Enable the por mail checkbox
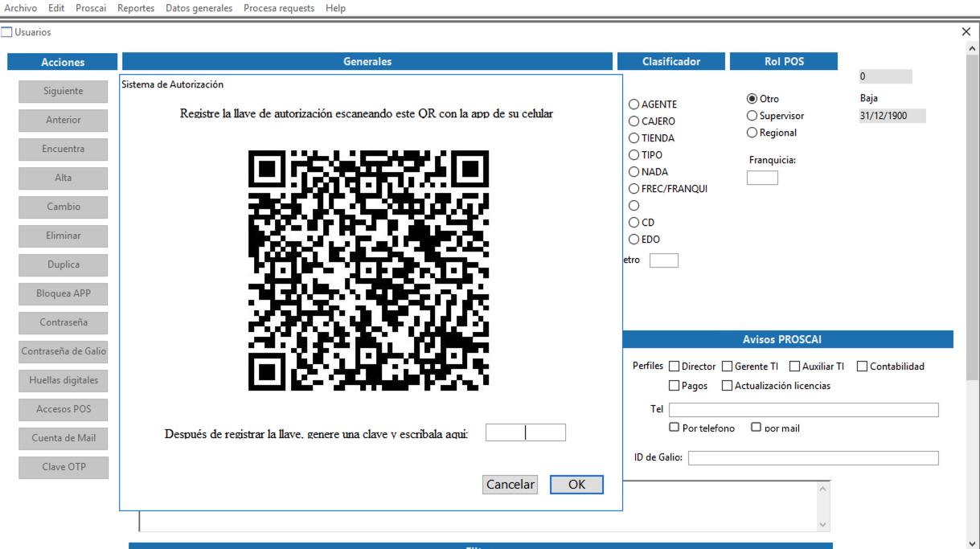This screenshot has width=980, height=549. 756,427
